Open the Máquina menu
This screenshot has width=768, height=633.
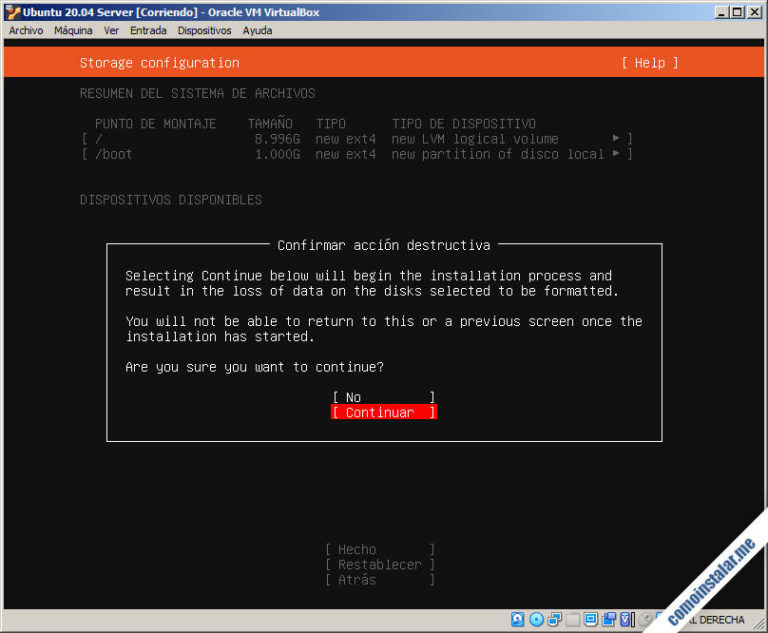point(73,31)
